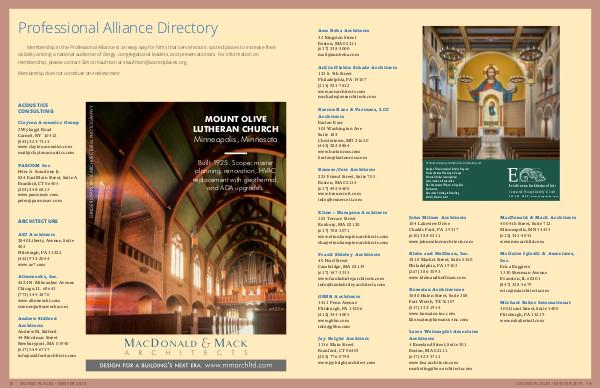The width and height of the screenshot is (600, 388).
Task: Open the Mount Olive Lutheran Church photo
Action: [186, 218]
